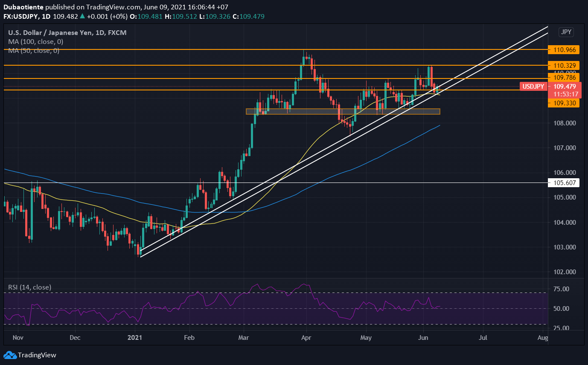Click the low value L:109.326
The width and height of the screenshot is (588, 365).
215,17
